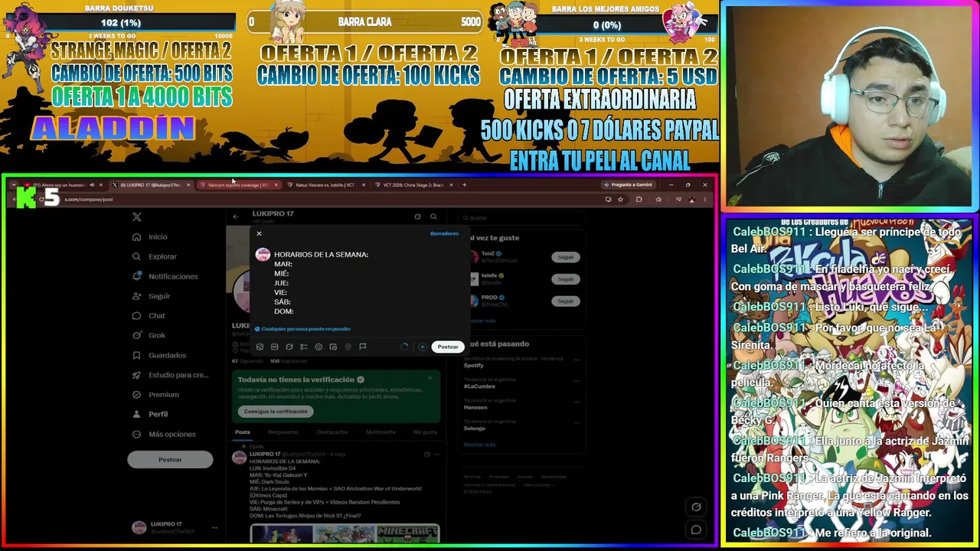Click the Buscar search field
980x551 pixels.
click(523, 217)
